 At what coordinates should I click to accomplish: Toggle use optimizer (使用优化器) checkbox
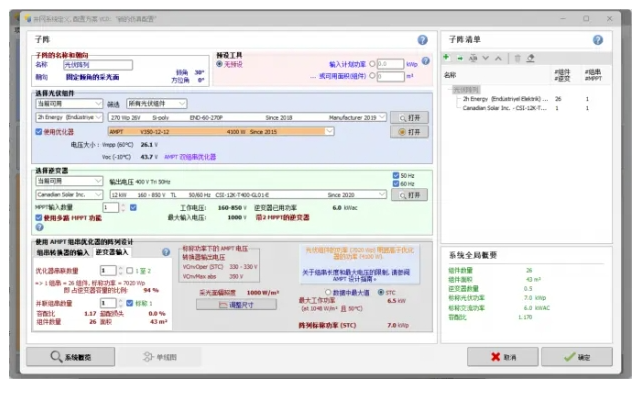pyautogui.click(x=39, y=131)
